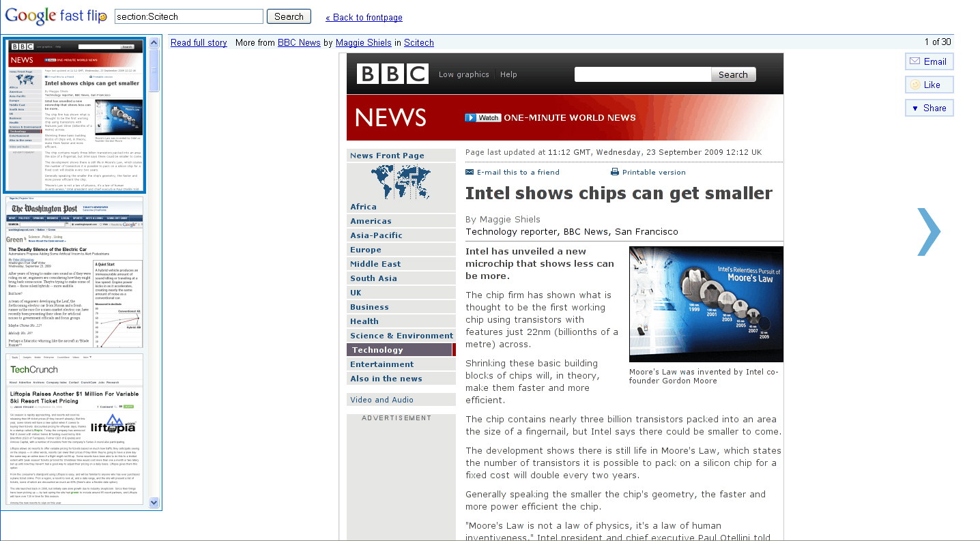
Task: Select the Washington Post article thumbnail
Action: (x=75, y=274)
